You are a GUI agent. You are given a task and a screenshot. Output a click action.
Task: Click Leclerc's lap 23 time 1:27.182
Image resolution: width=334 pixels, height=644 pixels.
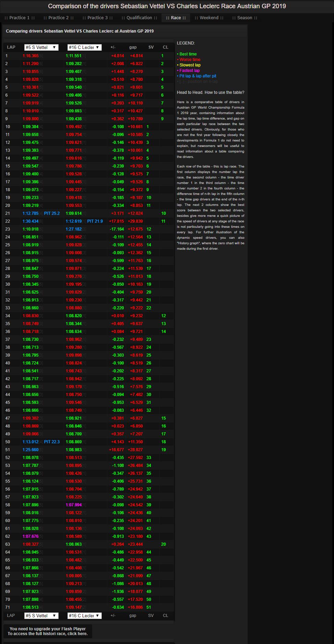(x=73, y=229)
